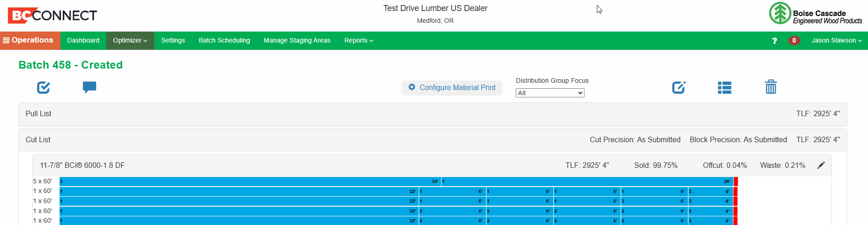Click Pull List TLF: 2925' 4" value
The width and height of the screenshot is (868, 225).
pyautogui.click(x=818, y=114)
